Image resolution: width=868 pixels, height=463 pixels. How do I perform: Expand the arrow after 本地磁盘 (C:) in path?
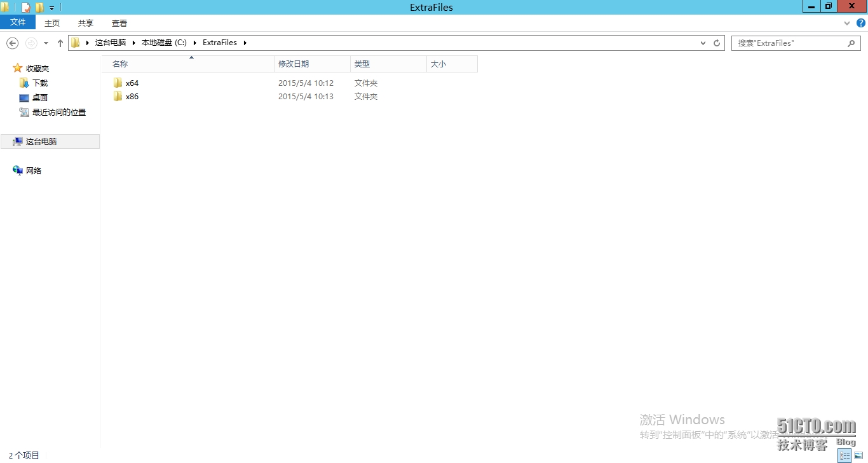point(194,43)
